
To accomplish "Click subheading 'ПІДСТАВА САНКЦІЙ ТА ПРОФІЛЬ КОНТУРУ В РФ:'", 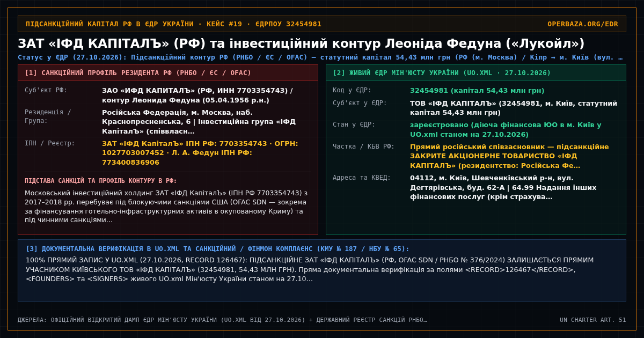I will tap(101, 181).
